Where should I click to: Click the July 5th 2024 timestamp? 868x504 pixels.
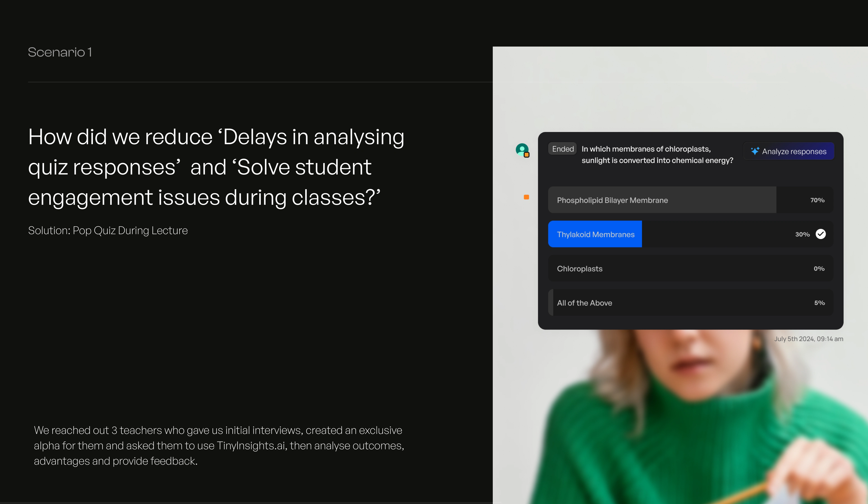[x=808, y=339]
